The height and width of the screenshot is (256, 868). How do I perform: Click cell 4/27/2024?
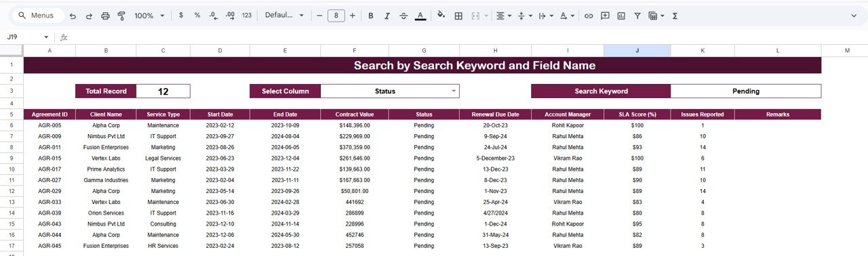click(x=495, y=213)
